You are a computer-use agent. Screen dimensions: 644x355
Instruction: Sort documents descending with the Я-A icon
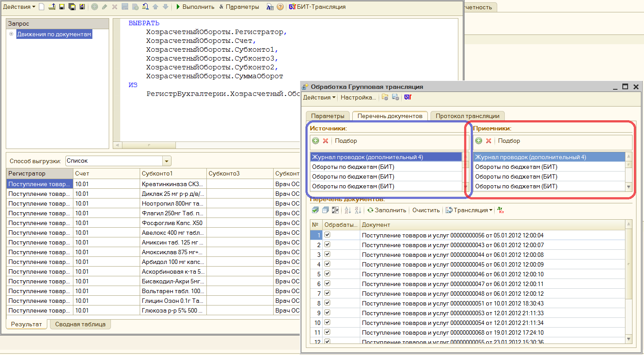tap(358, 210)
